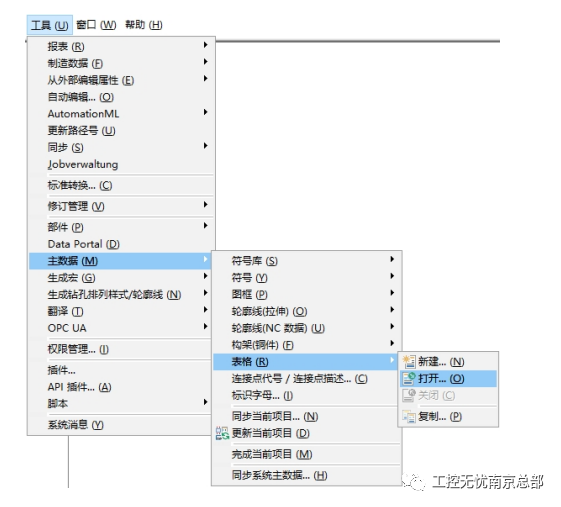Select 表格 (R) submenu entry
The image size is (561, 507).
(305, 362)
